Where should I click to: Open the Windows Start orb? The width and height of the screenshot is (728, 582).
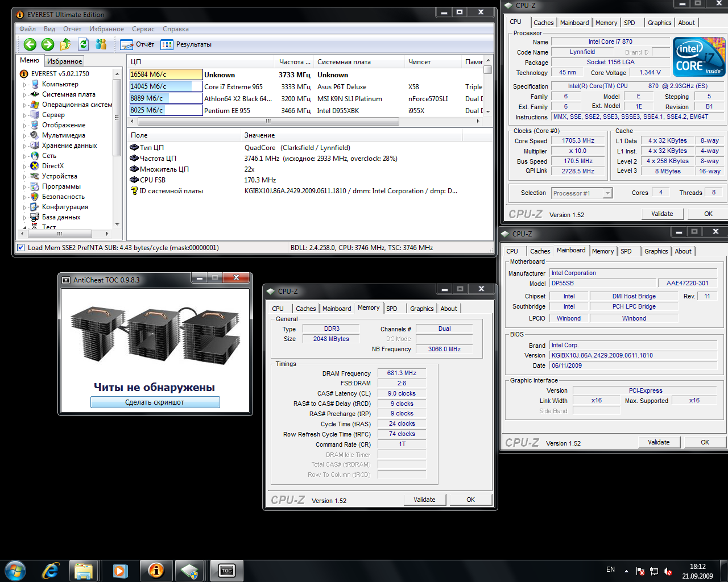pyautogui.click(x=15, y=570)
